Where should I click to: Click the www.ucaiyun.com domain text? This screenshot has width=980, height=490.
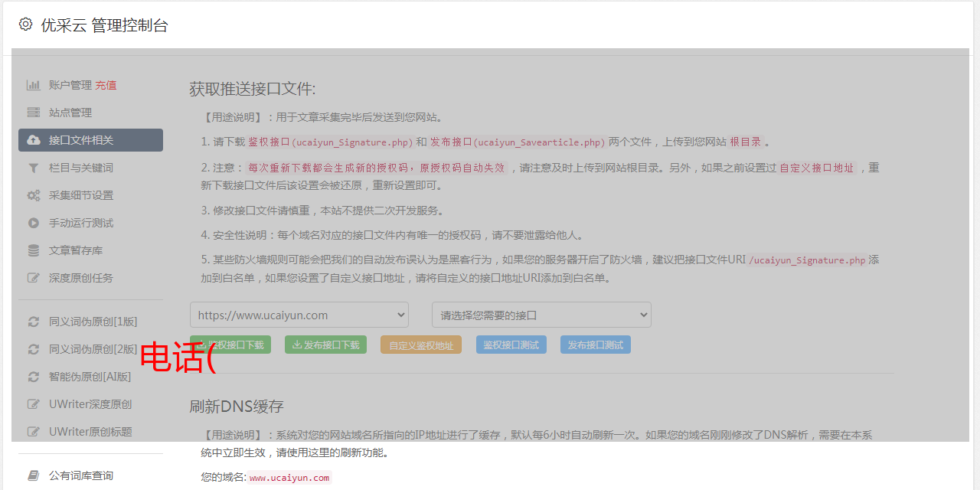coord(289,478)
